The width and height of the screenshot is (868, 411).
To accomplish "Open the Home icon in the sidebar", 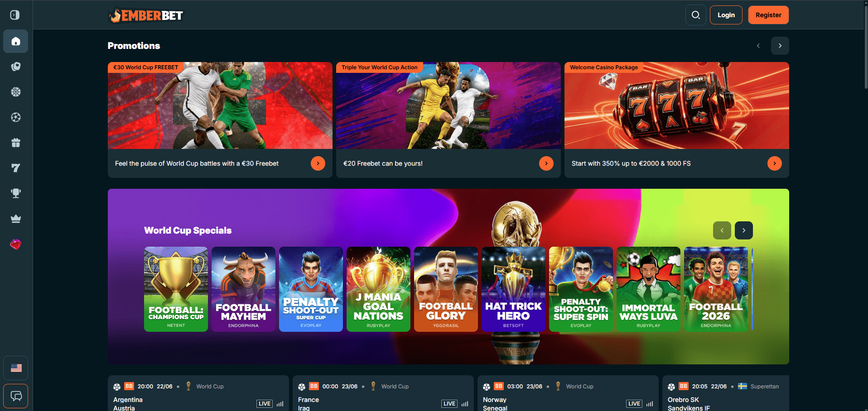I will (x=16, y=42).
